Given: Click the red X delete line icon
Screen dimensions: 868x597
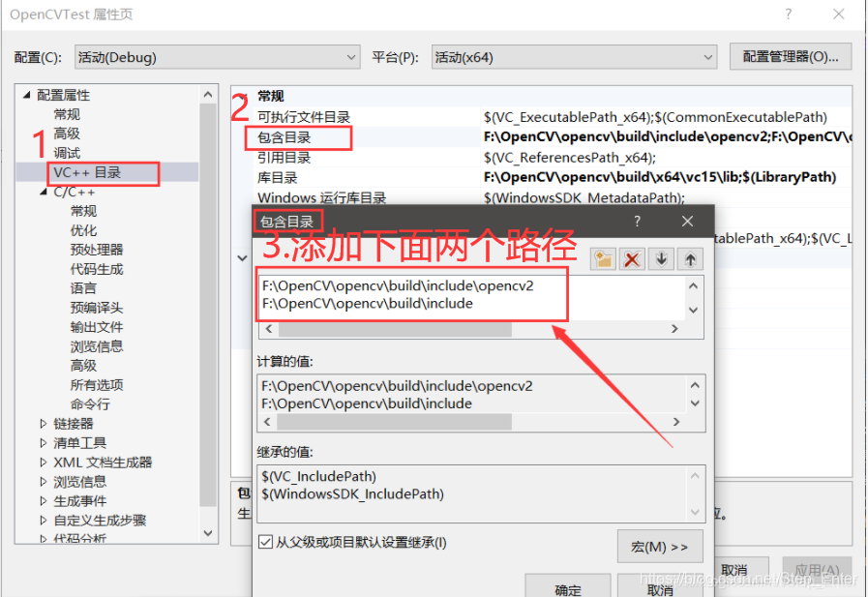Looking at the screenshot, I should (632, 259).
